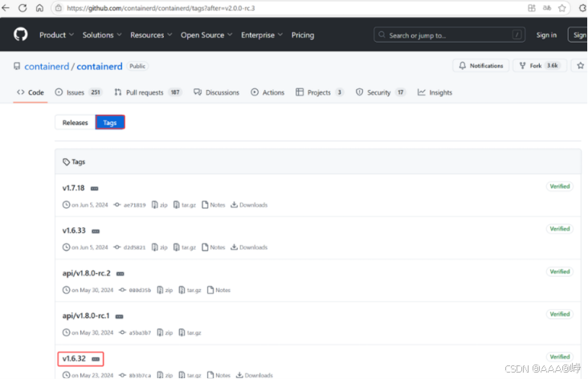Click Sign in

pyautogui.click(x=546, y=35)
